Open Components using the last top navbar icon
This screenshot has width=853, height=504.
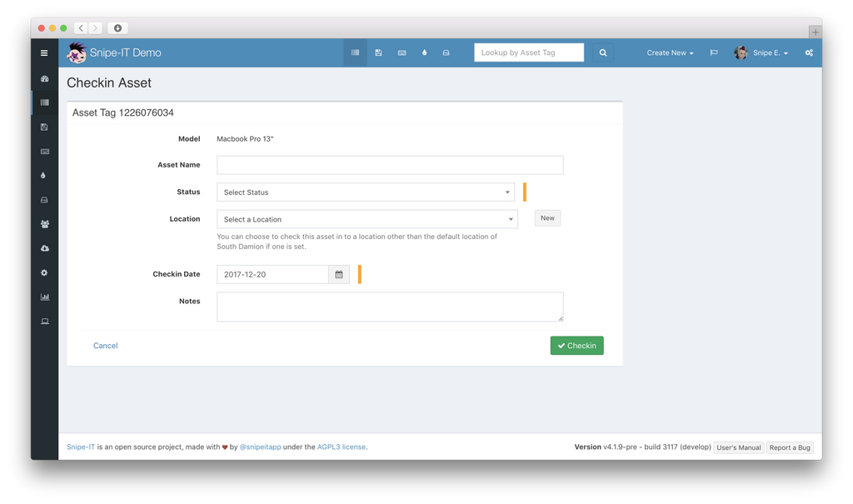point(446,52)
